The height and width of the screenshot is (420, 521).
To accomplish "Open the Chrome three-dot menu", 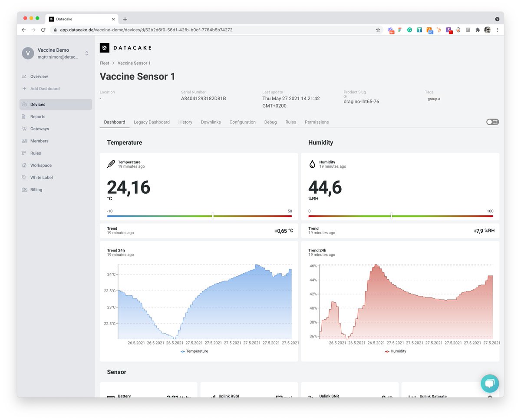I will tap(497, 30).
